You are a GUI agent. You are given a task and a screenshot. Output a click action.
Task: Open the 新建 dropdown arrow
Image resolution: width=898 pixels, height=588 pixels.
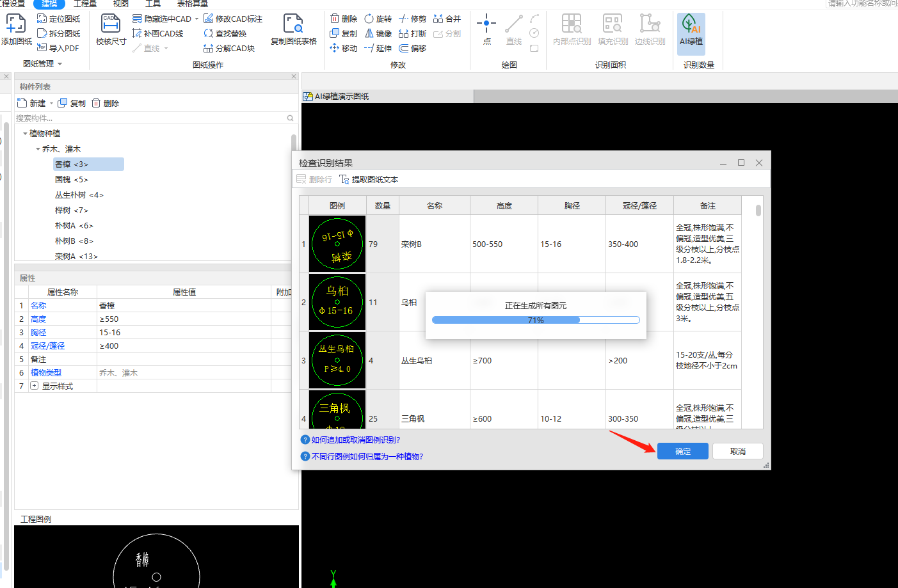(51, 103)
